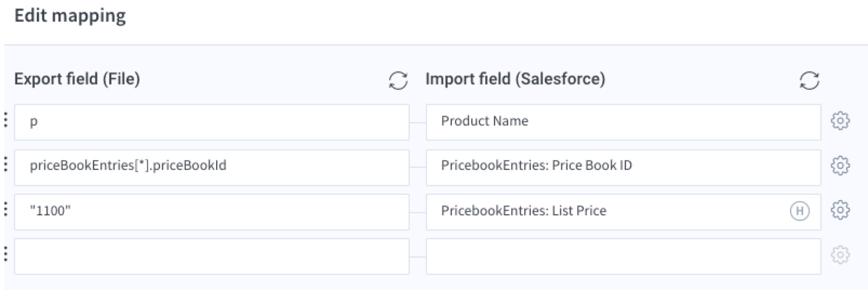Open settings gear for Price Book ID mapping

point(840,165)
